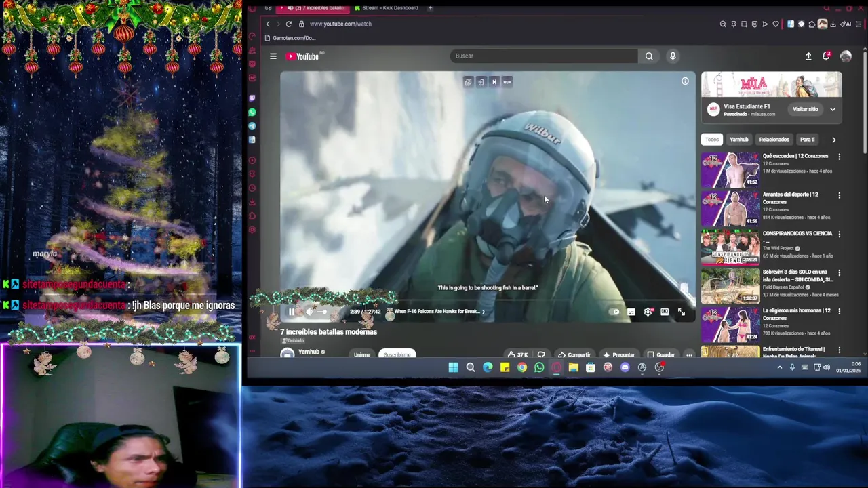This screenshot has width=868, height=488.
Task: Open the YouTube hamburger guide menu
Action: pyautogui.click(x=273, y=56)
